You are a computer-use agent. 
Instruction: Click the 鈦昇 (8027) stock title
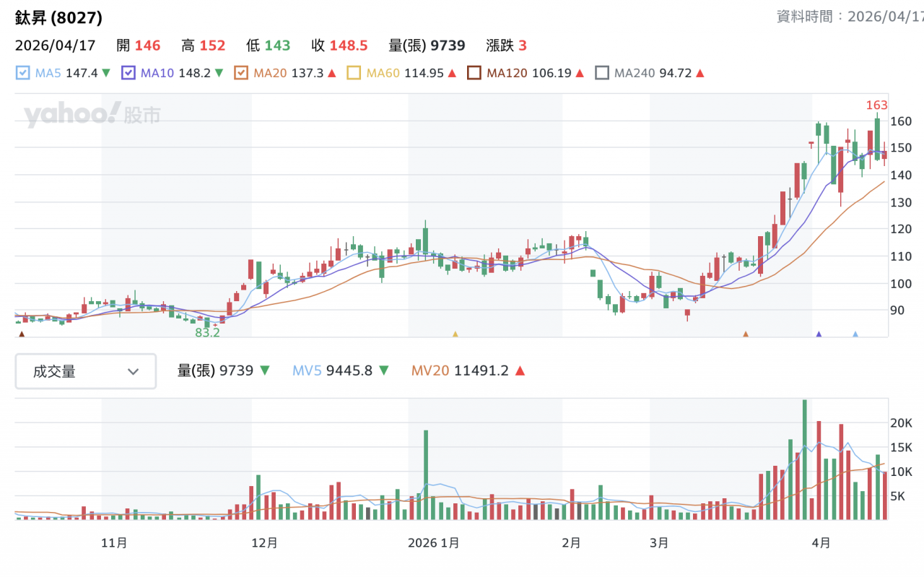(x=58, y=17)
